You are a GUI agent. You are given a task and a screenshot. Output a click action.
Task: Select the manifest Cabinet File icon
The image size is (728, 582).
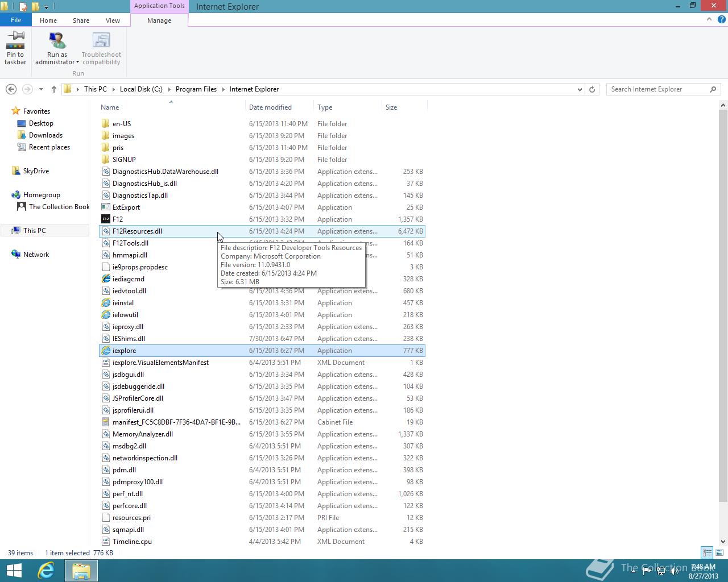tap(106, 422)
